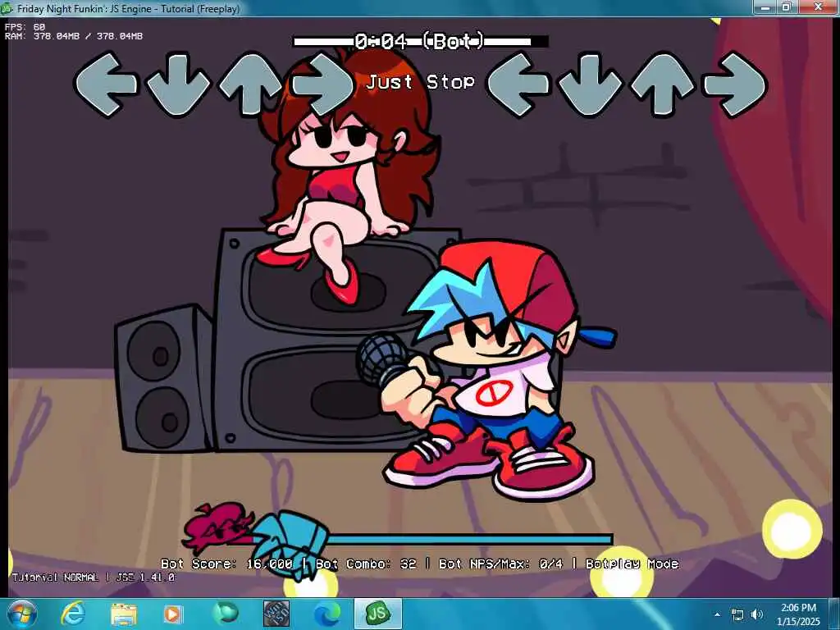Viewport: 840px width, 630px height.
Task: Open the dark square-icon taskbar app
Action: click(276, 614)
